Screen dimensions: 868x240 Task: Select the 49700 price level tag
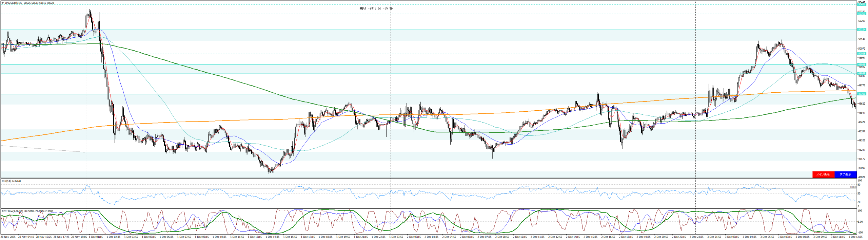click(x=862, y=94)
